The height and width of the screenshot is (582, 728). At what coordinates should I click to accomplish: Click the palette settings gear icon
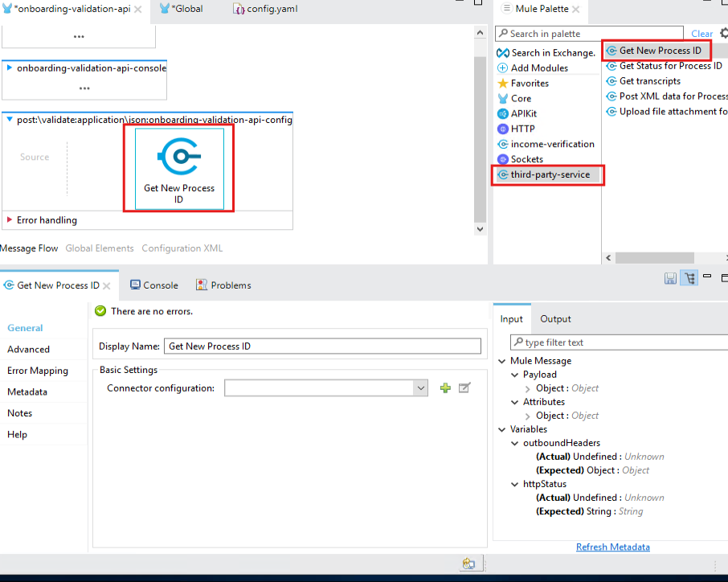coord(723,33)
